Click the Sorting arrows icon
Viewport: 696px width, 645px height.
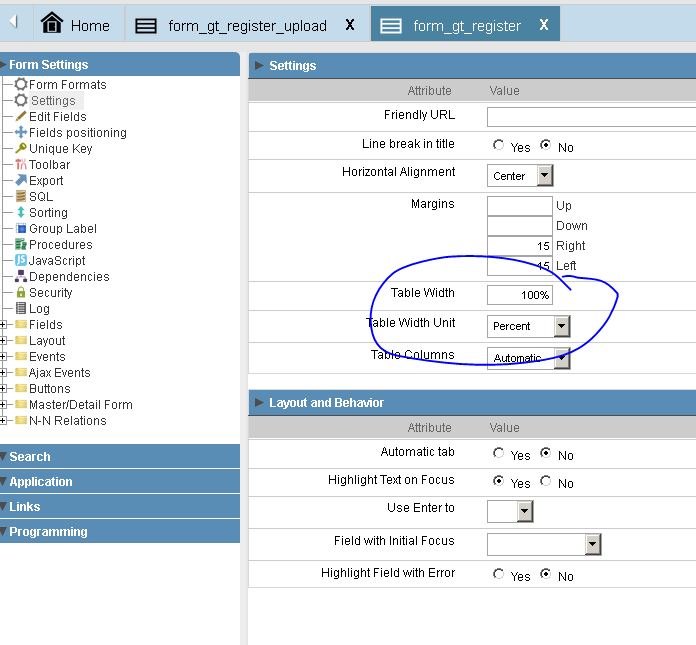click(21, 212)
